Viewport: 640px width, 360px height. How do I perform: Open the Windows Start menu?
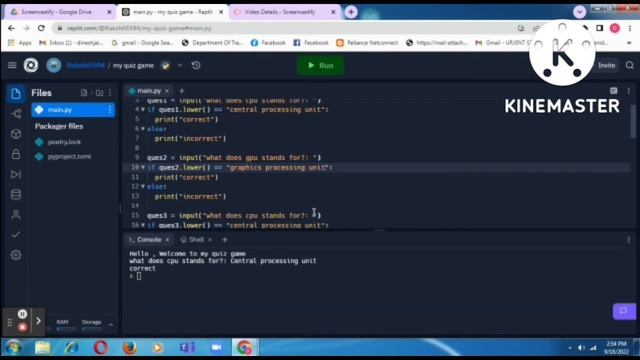(x=13, y=347)
